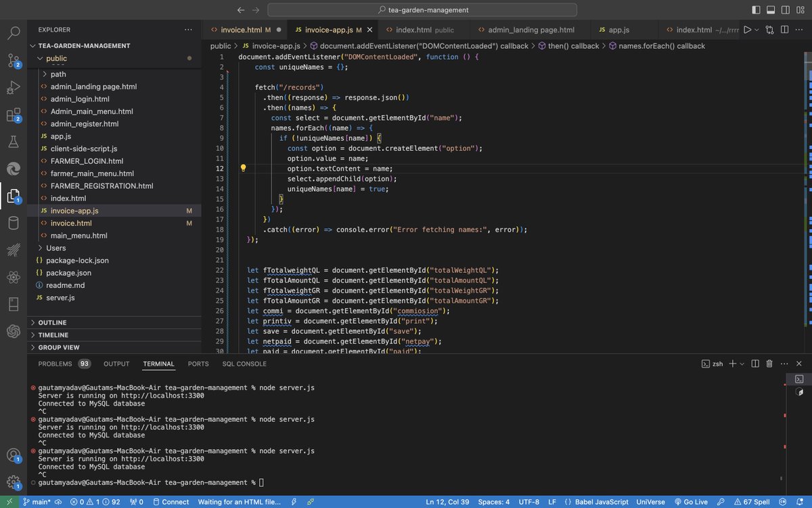812x508 pixels.
Task: Open terminal panel more actions ellipsis
Action: point(783,364)
